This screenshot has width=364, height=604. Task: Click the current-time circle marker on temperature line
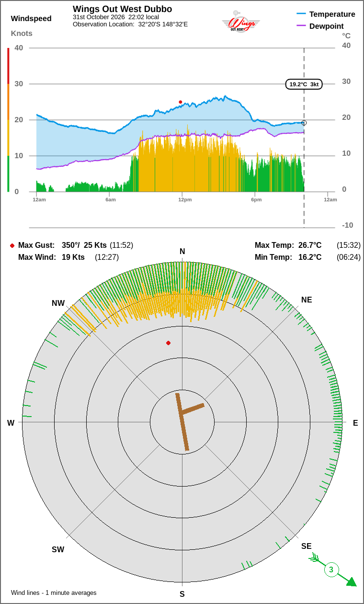(x=304, y=123)
